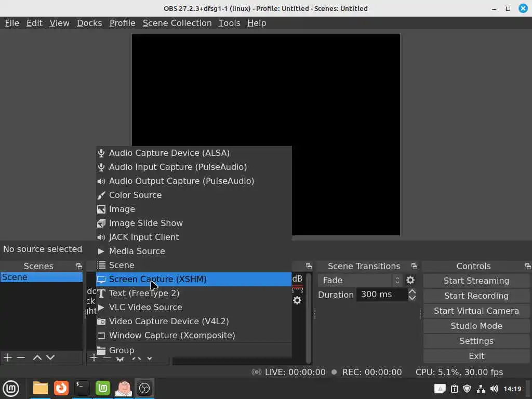Viewport: 532px width, 399px height.
Task: Click the shield security tray icon
Action: point(467,389)
